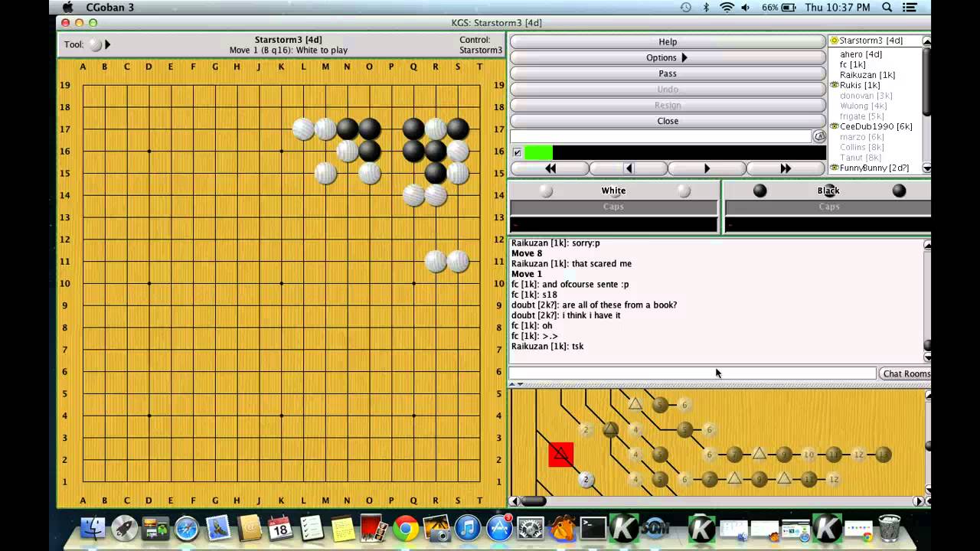The image size is (980, 551).
Task: Open the Trash in the dock
Action: [x=890, y=529]
